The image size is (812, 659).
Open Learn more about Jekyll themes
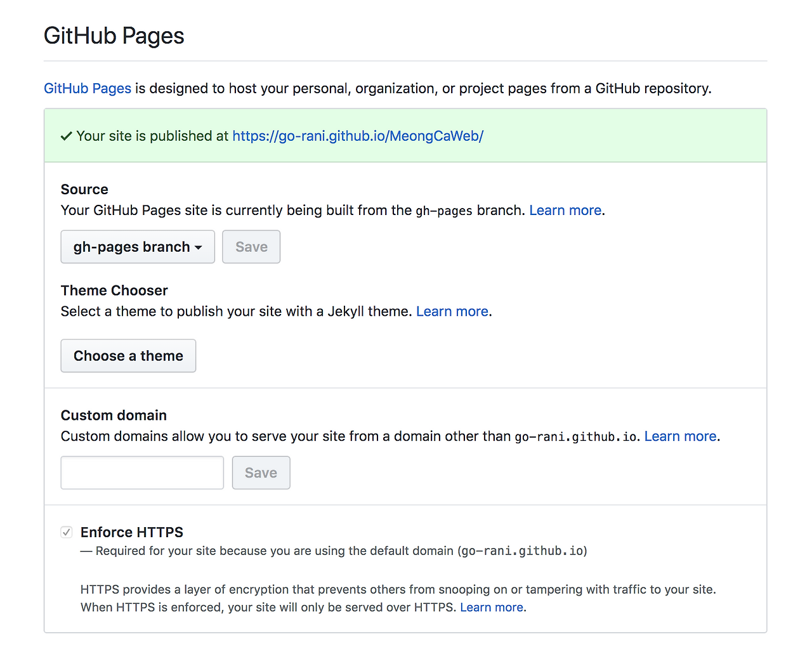(x=452, y=311)
